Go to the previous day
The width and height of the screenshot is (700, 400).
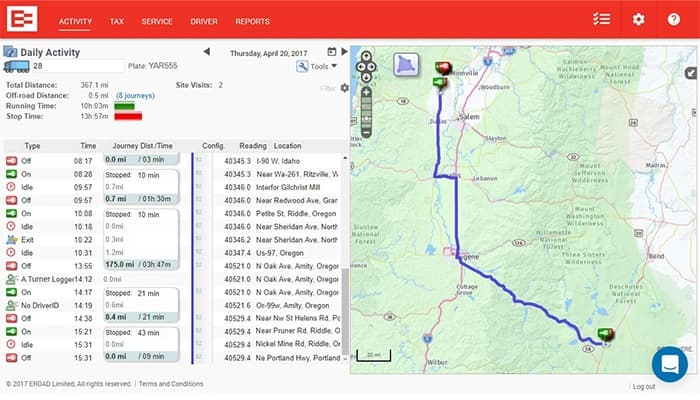(x=207, y=52)
